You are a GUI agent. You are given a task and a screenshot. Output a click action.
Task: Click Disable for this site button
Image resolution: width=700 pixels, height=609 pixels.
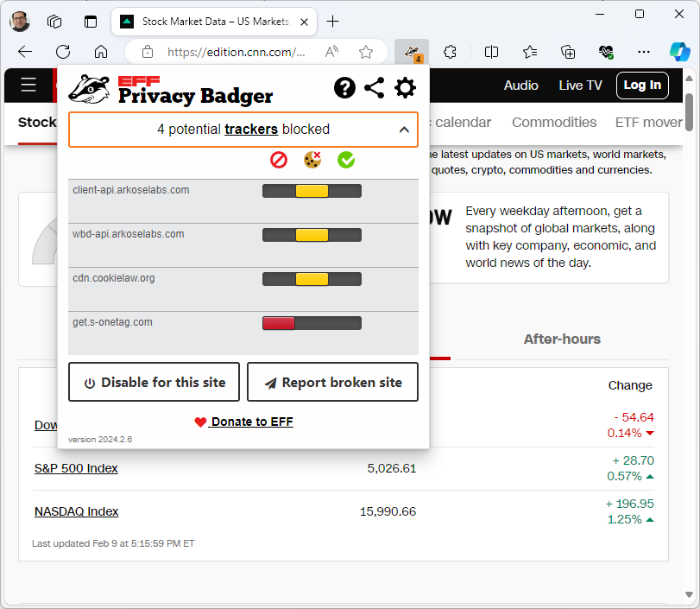154,382
